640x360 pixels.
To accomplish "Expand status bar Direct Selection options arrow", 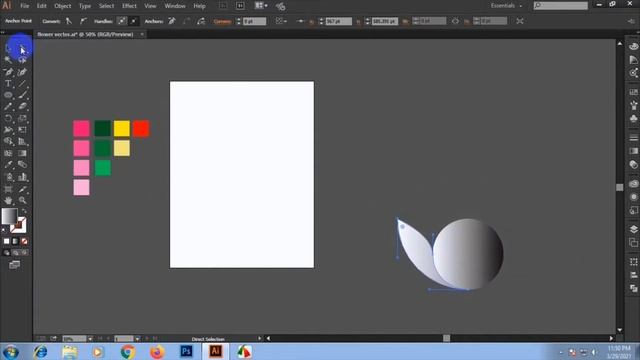I will pos(259,338).
